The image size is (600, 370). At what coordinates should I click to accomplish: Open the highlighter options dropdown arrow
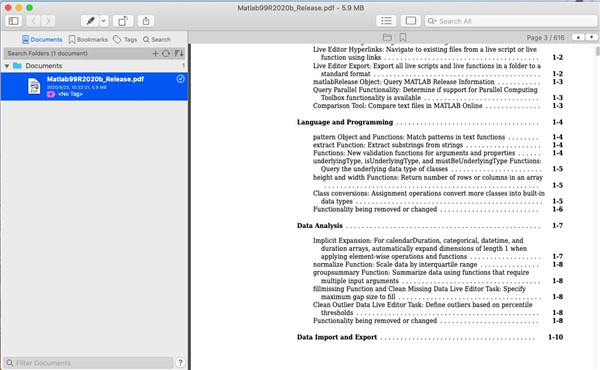104,21
